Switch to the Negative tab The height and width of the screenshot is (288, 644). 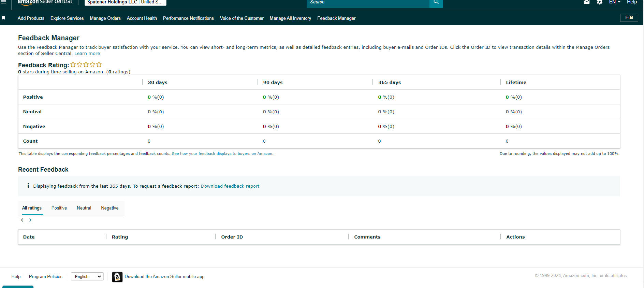pos(110,208)
